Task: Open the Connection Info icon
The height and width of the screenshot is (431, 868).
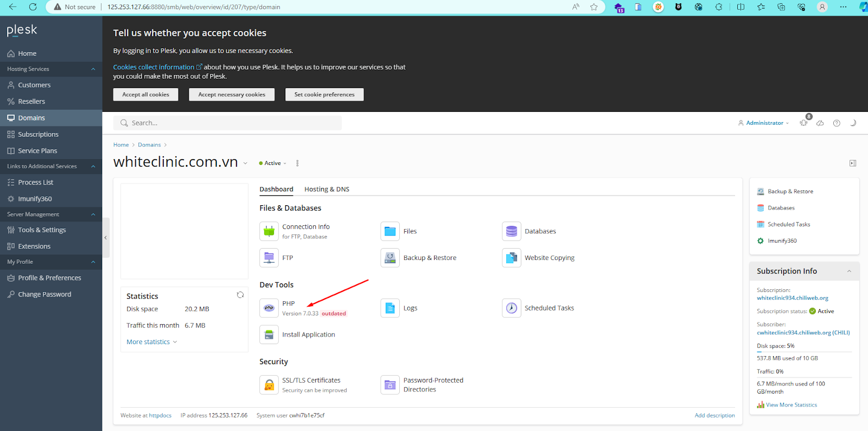Action: tap(269, 231)
